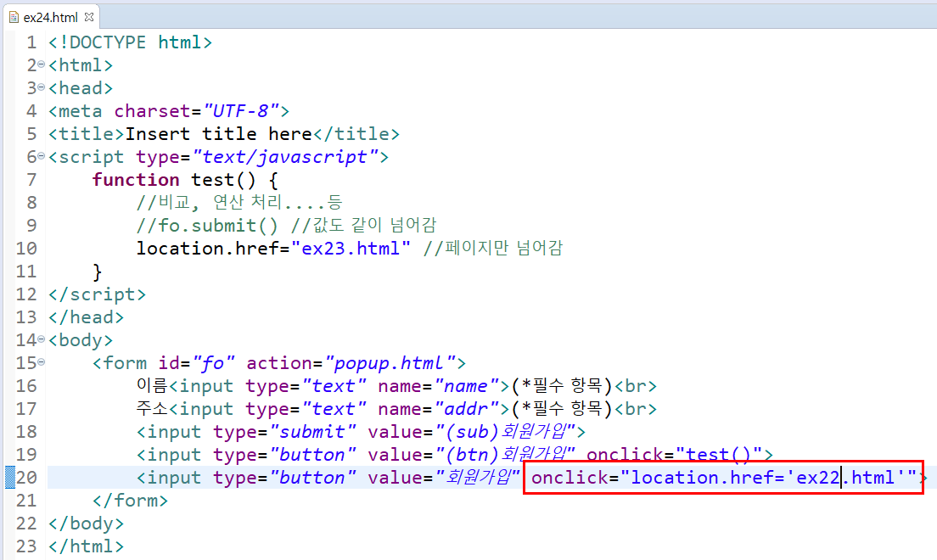Click the "(*필수 항목)" text on line 16
This screenshot has width=937, height=560.
point(562,386)
